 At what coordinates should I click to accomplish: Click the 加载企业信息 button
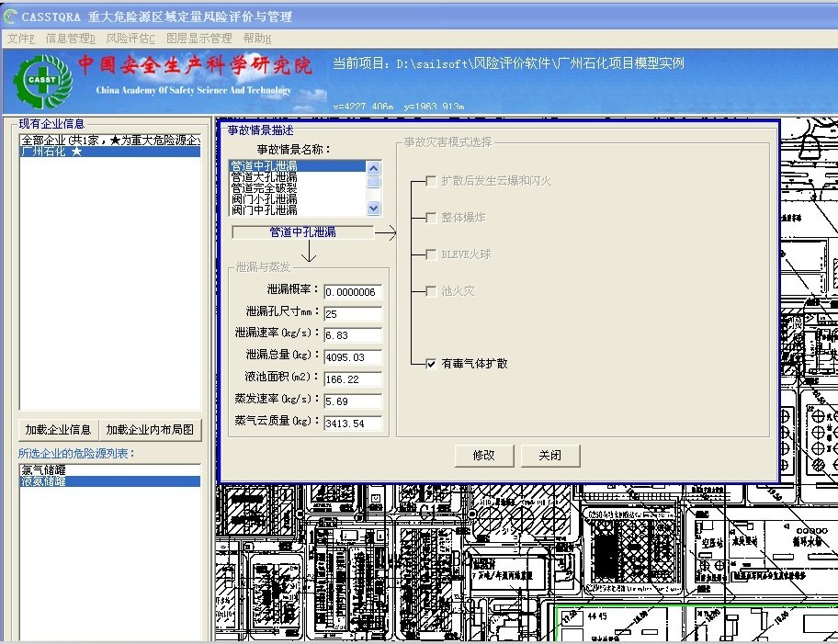click(58, 429)
